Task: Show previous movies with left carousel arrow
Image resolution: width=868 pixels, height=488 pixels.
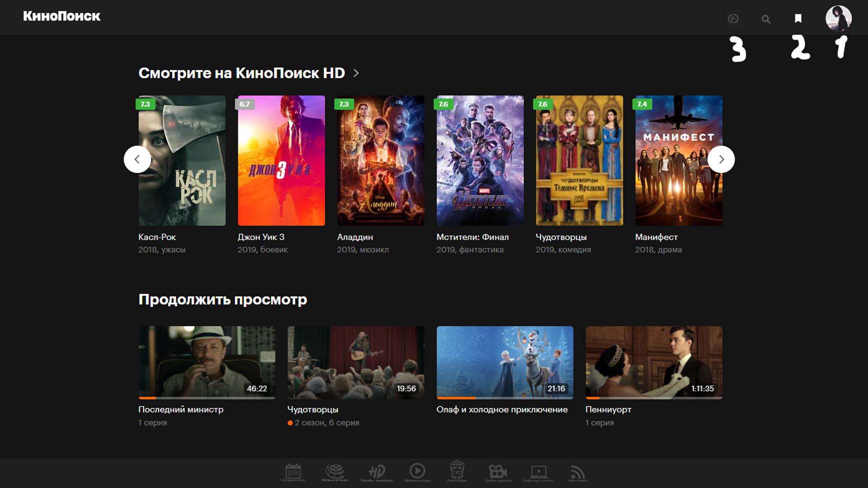Action: pos(137,159)
